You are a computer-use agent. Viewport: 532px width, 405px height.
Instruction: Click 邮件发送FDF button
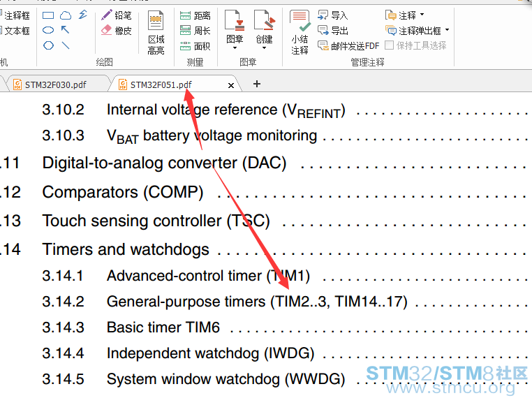(x=348, y=45)
